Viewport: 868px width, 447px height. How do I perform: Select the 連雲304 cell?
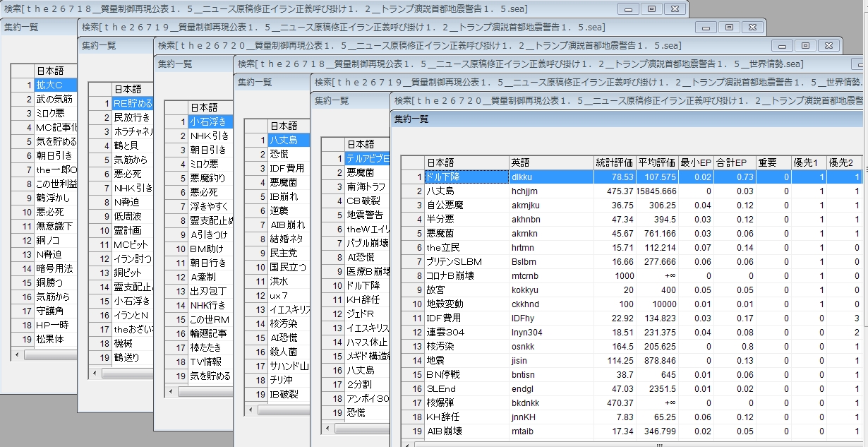click(466, 332)
